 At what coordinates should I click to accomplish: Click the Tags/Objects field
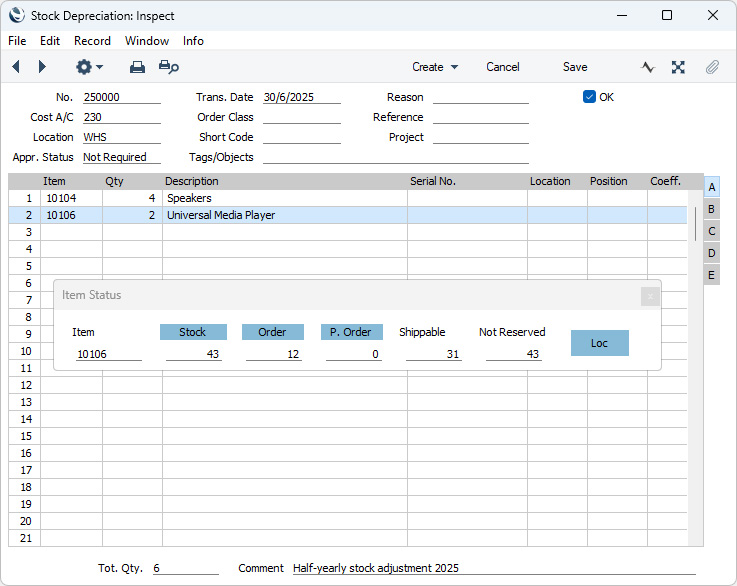point(396,157)
